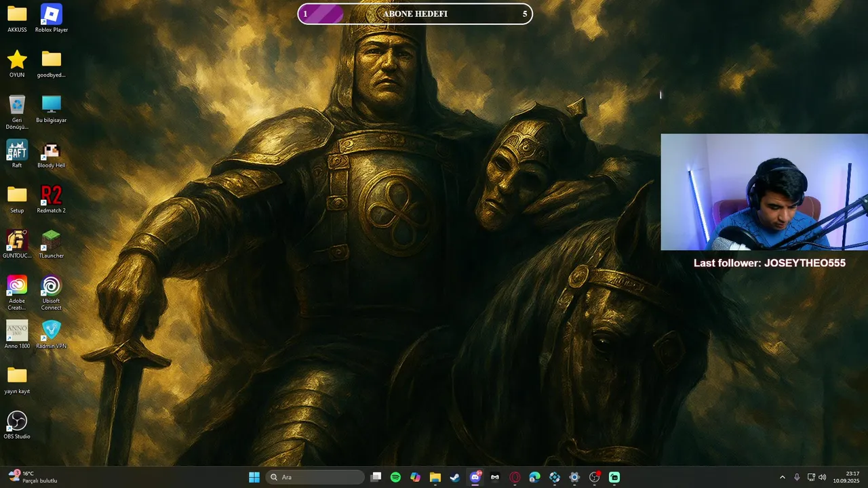Launch the Raft game shortcut
Image resolution: width=868 pixels, height=488 pixels.
coord(17,154)
